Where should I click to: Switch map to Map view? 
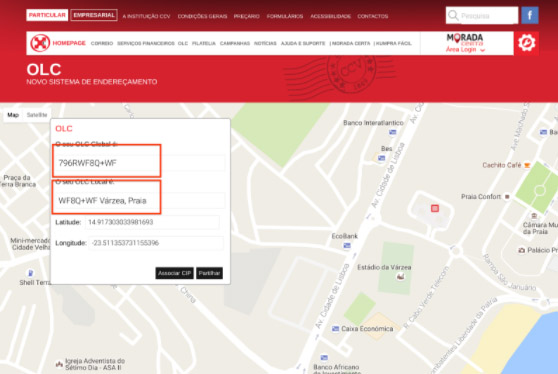(13, 115)
